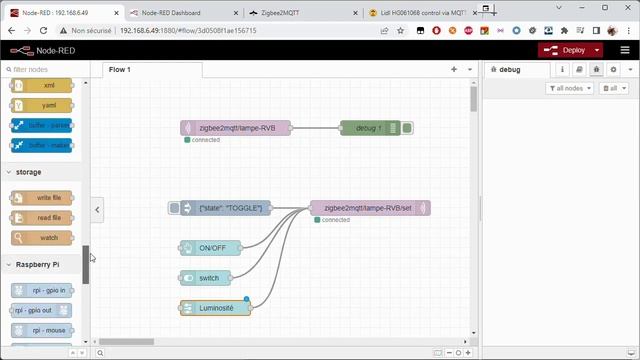Image resolution: width=640 pixels, height=360 pixels.
Task: Select the rpi - gpio out node
Action: (x=42, y=310)
